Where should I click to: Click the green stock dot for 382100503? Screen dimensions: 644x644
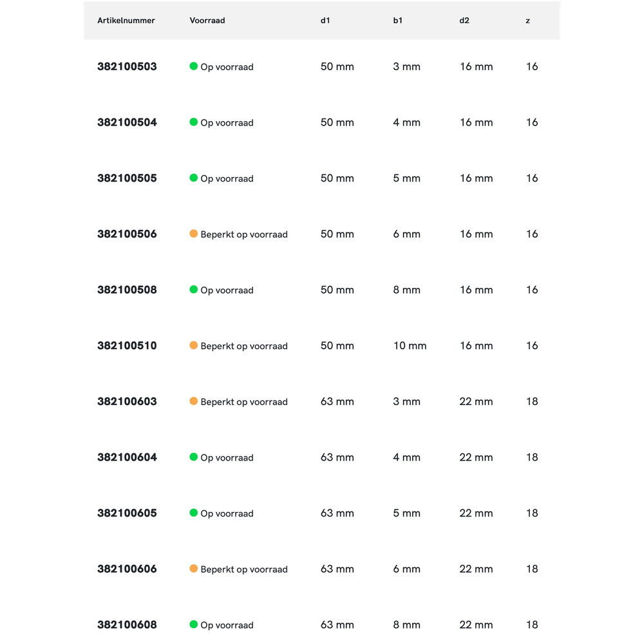[x=193, y=66]
